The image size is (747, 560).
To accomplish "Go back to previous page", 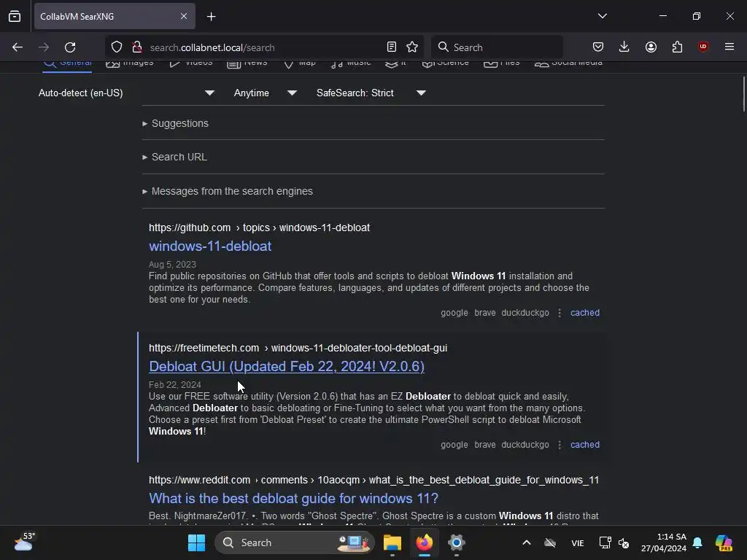I will tap(18, 47).
